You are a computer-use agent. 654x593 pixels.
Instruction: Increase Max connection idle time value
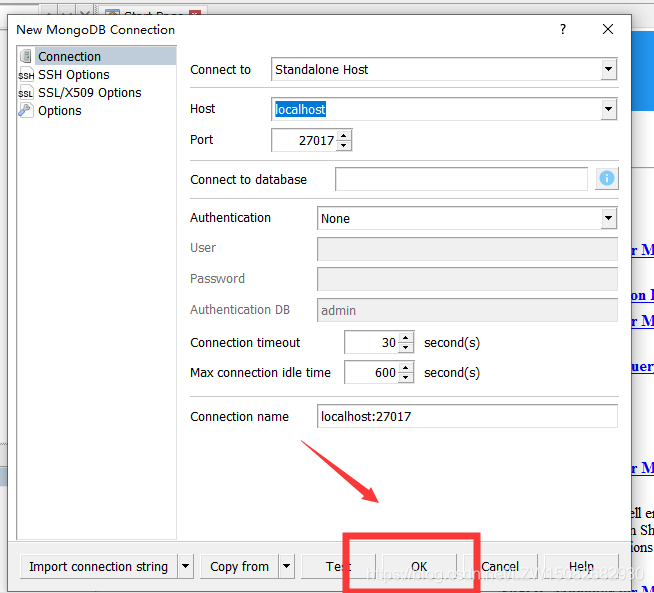click(x=406, y=367)
